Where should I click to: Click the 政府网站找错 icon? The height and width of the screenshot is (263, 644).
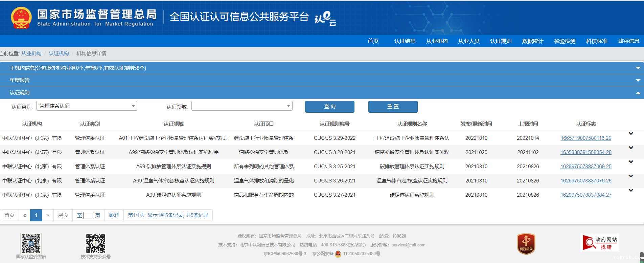[x=600, y=243]
